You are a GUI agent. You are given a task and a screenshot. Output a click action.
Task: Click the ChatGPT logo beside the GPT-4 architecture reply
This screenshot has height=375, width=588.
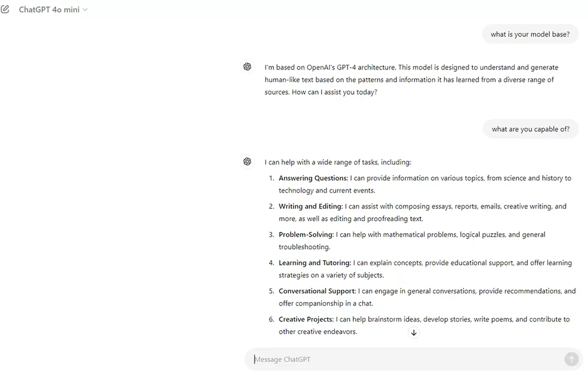pos(247,67)
